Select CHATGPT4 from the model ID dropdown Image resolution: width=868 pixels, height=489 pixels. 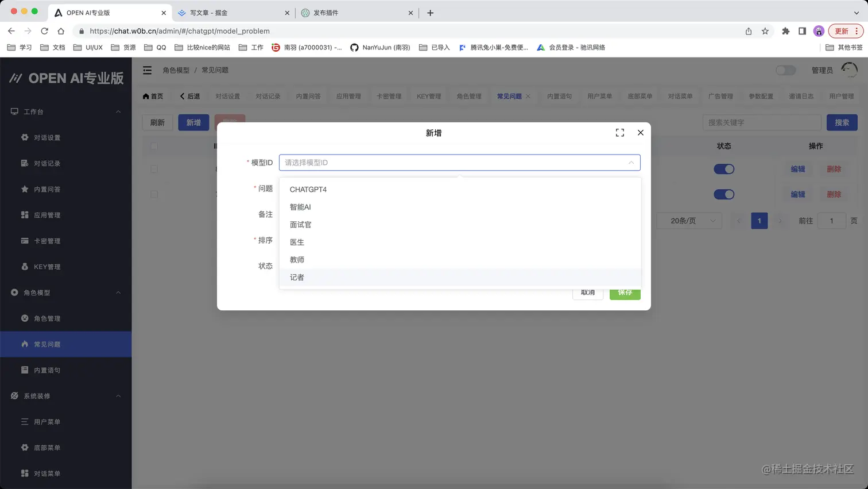pyautogui.click(x=308, y=189)
